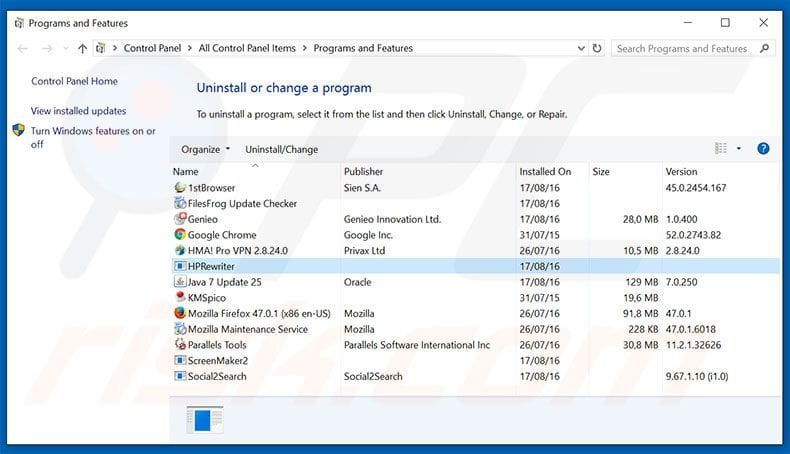
Task: Open the view options dropdown arrow
Action: 739,148
